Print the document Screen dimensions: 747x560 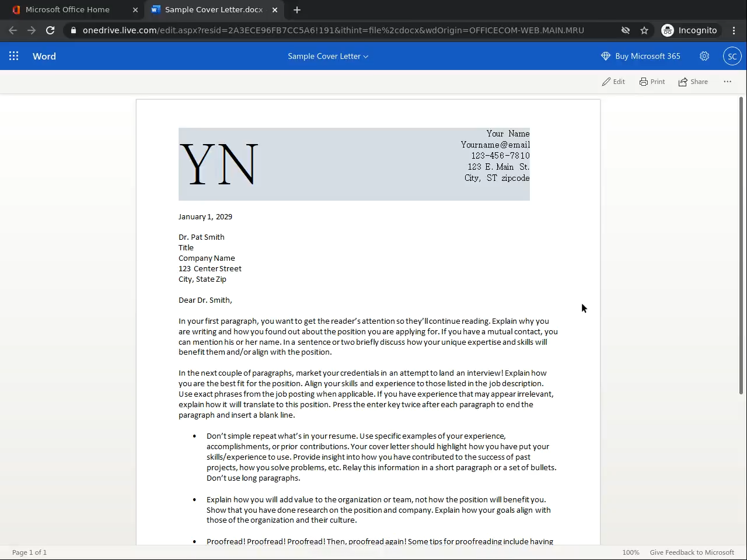tap(652, 82)
